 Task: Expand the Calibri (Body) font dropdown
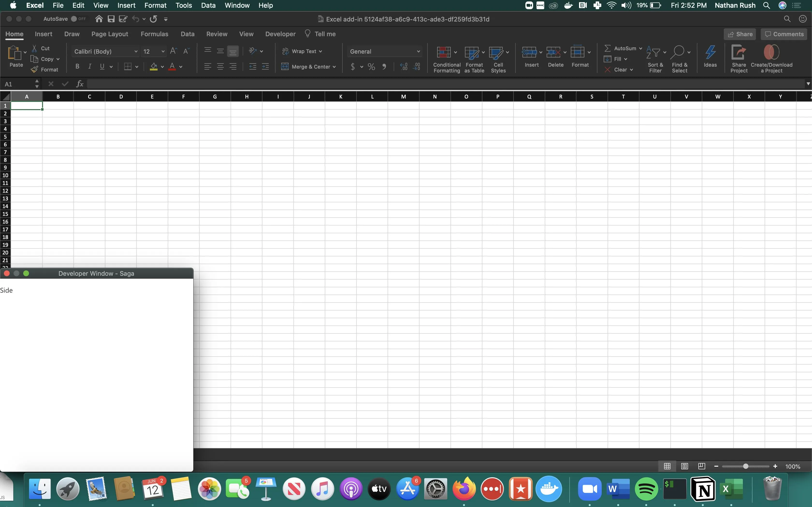(x=136, y=51)
